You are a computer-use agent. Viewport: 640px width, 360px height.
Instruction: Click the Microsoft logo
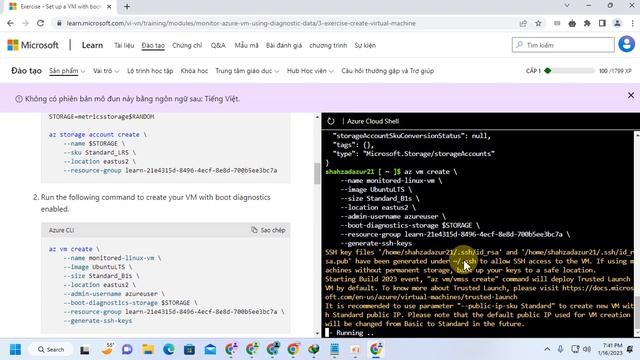[x=33, y=45]
